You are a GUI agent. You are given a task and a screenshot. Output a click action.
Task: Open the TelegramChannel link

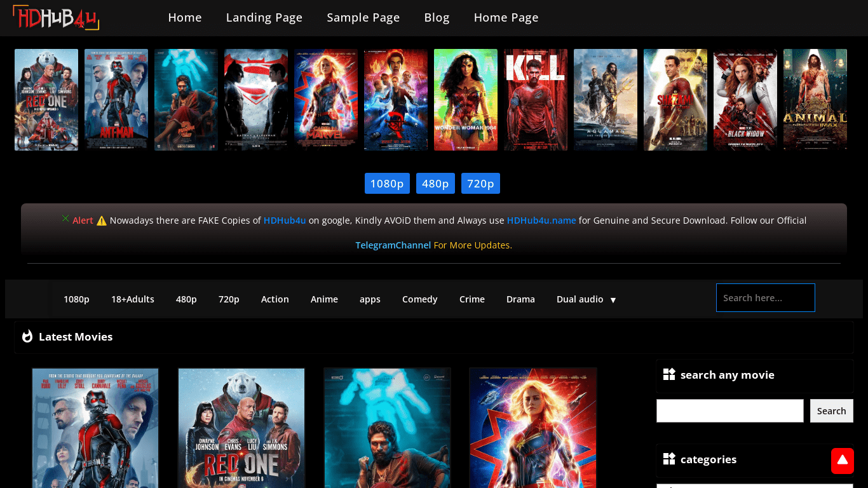pos(393,245)
